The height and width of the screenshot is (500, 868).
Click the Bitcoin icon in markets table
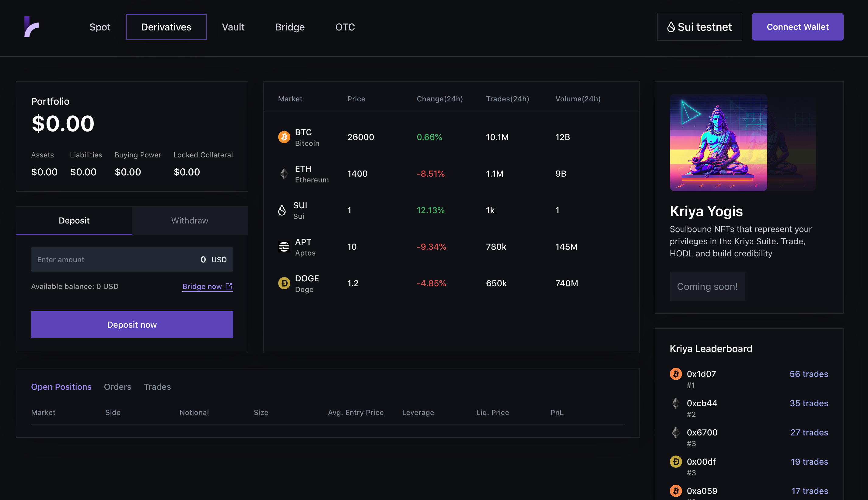click(x=284, y=137)
